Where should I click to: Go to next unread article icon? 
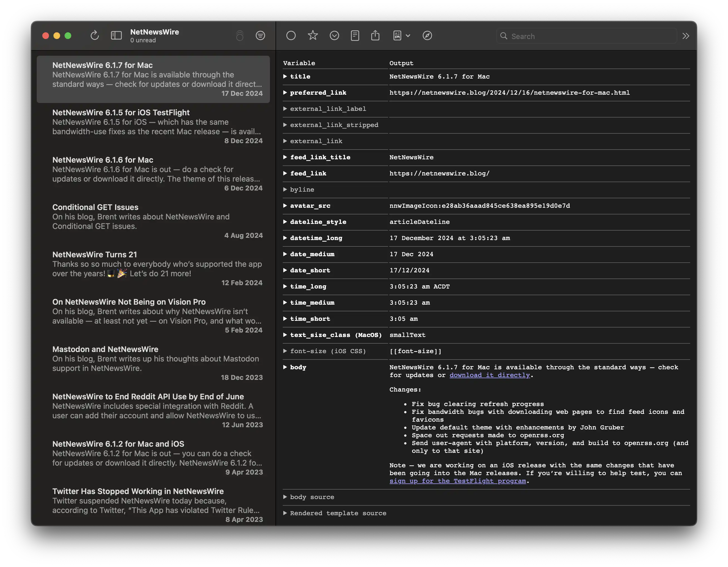(x=334, y=35)
